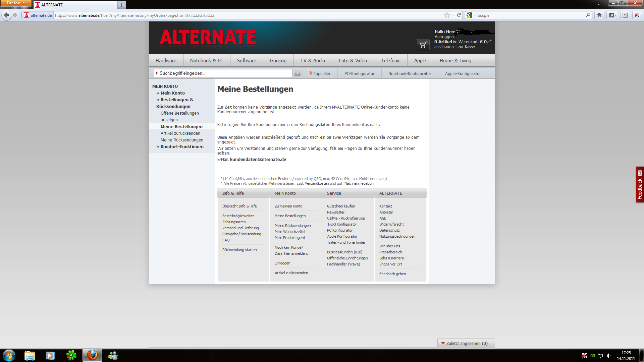
Task: Open ICQ flower icon in taskbar
Action: click(71, 355)
